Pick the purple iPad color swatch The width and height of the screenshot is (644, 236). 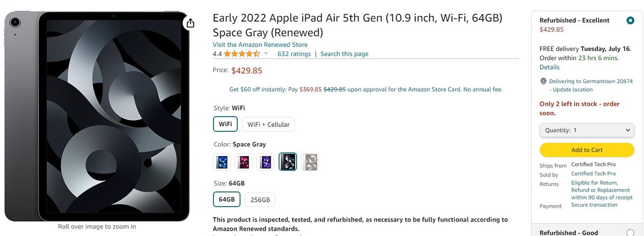click(x=266, y=161)
